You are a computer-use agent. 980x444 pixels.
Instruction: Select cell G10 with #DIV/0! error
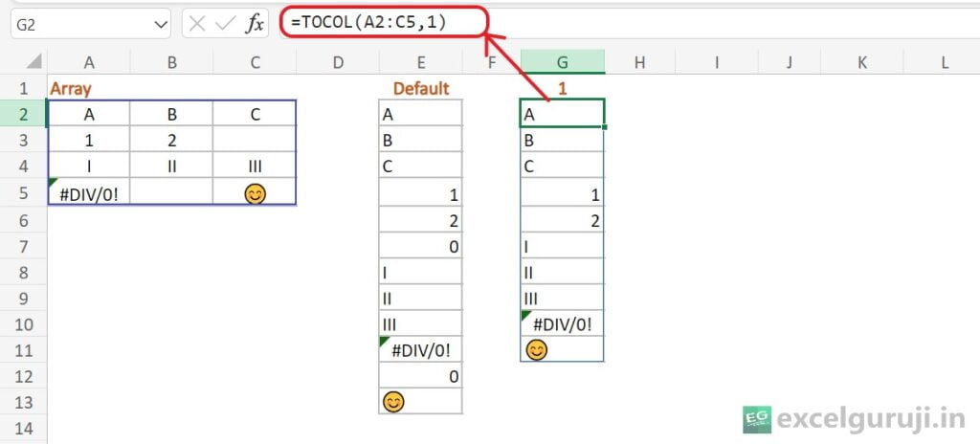click(562, 323)
